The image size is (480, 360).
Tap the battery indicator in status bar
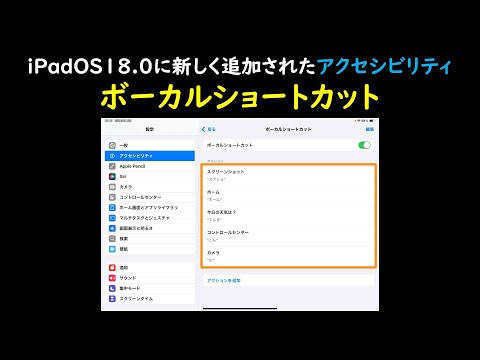click(371, 121)
